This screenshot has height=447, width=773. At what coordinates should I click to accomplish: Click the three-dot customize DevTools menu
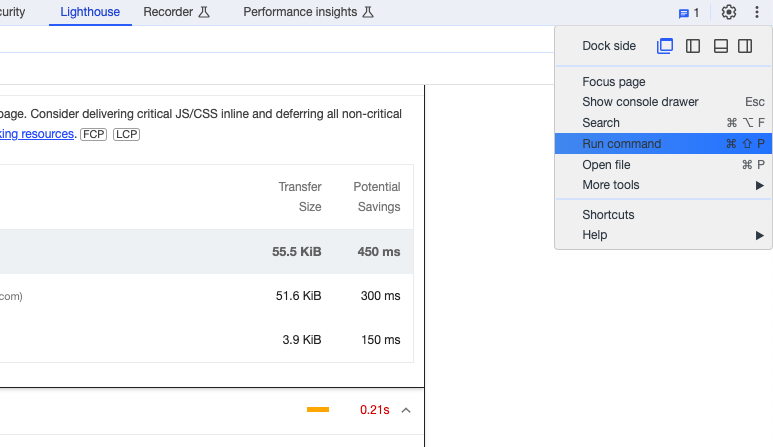pos(757,13)
